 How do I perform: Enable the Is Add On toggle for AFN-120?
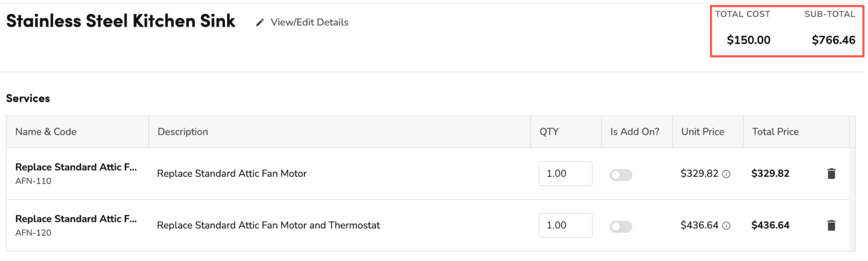620,226
